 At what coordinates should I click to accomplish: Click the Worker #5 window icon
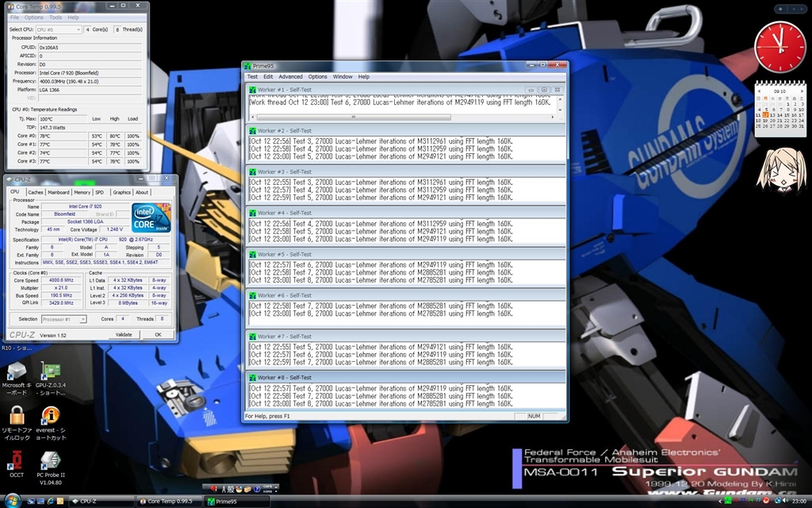(x=253, y=255)
